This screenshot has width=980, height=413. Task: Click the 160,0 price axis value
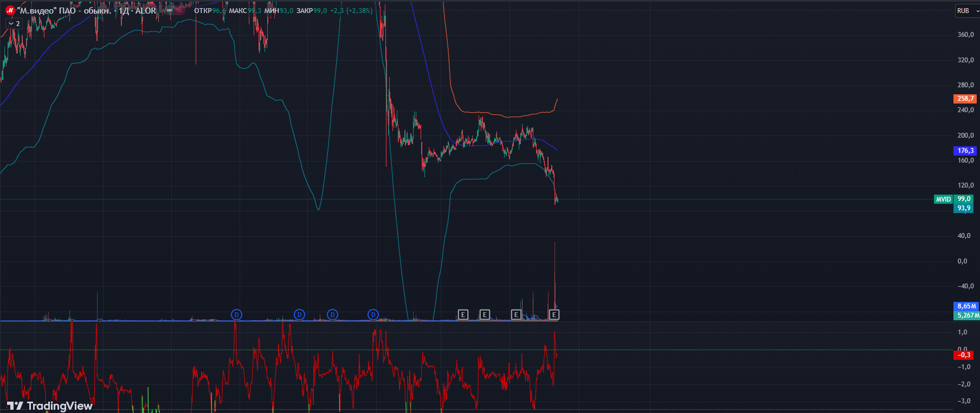965,160
